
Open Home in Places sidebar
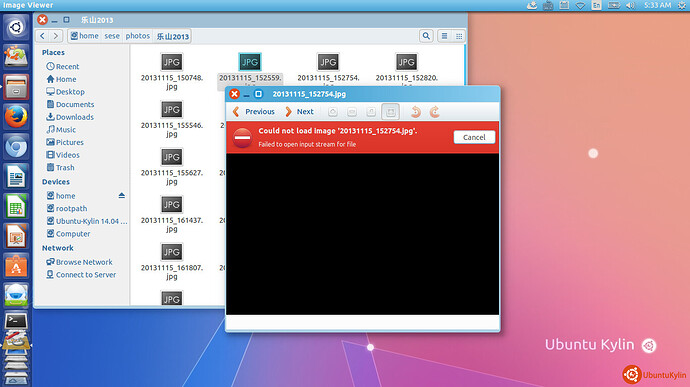(61, 79)
